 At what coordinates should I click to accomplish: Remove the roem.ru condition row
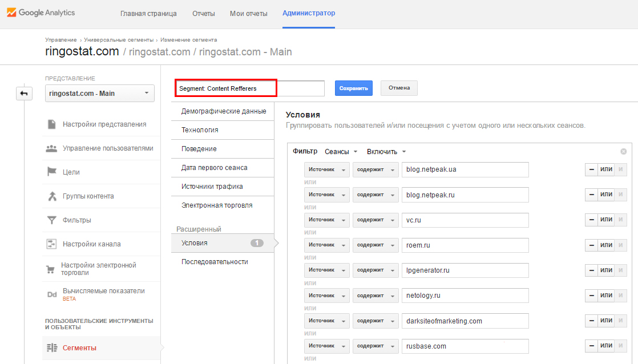pos(591,245)
